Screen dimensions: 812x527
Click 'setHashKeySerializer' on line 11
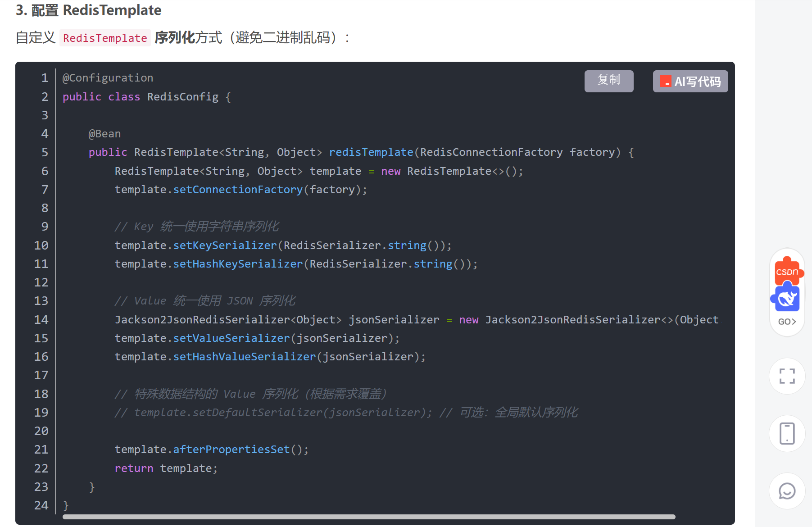pyautogui.click(x=238, y=264)
